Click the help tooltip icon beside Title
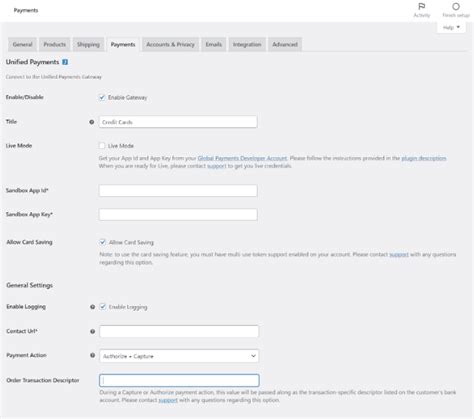This screenshot has height=419, width=474. click(x=92, y=122)
